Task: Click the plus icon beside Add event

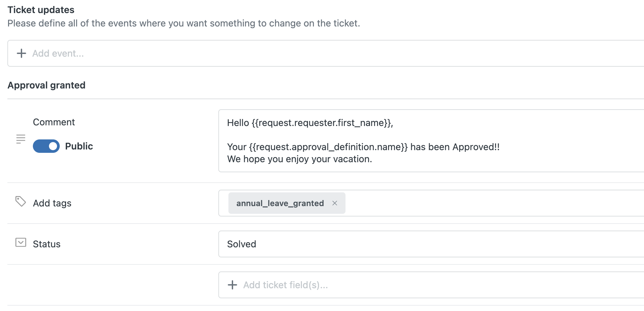Action: click(x=21, y=53)
